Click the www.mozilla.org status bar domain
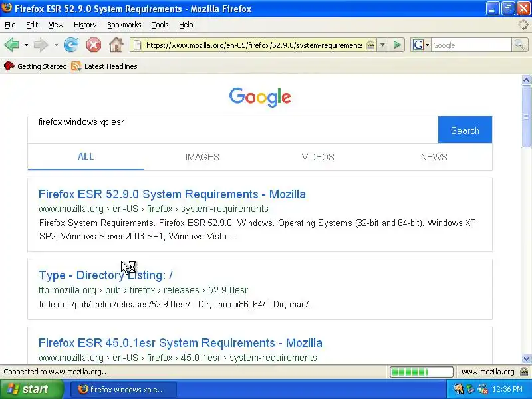532x399 pixels. point(487,372)
